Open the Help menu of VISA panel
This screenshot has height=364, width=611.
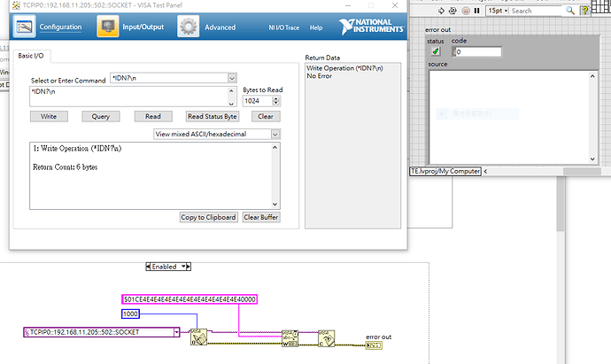316,27
